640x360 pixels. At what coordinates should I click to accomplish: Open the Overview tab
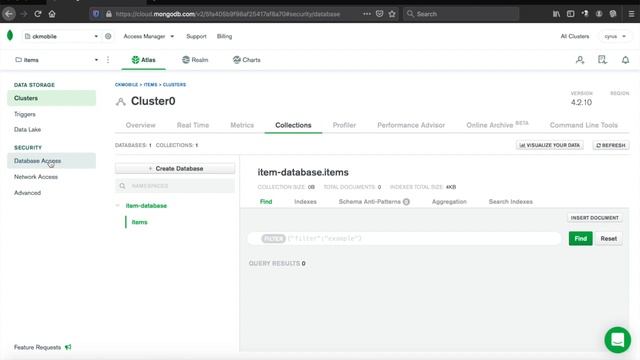click(x=140, y=125)
